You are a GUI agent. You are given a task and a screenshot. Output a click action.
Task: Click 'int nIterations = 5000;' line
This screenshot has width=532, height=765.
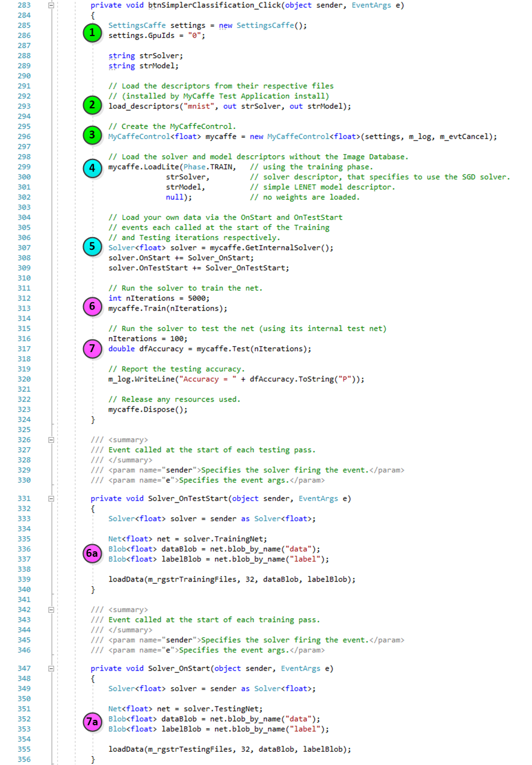[x=159, y=298]
